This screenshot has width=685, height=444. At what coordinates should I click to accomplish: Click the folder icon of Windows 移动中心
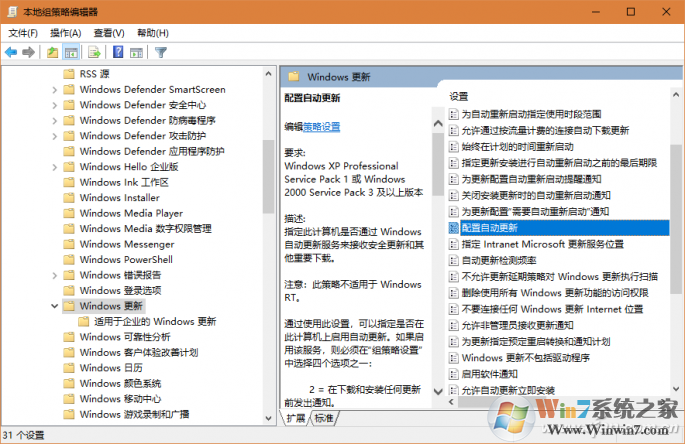tap(69, 399)
